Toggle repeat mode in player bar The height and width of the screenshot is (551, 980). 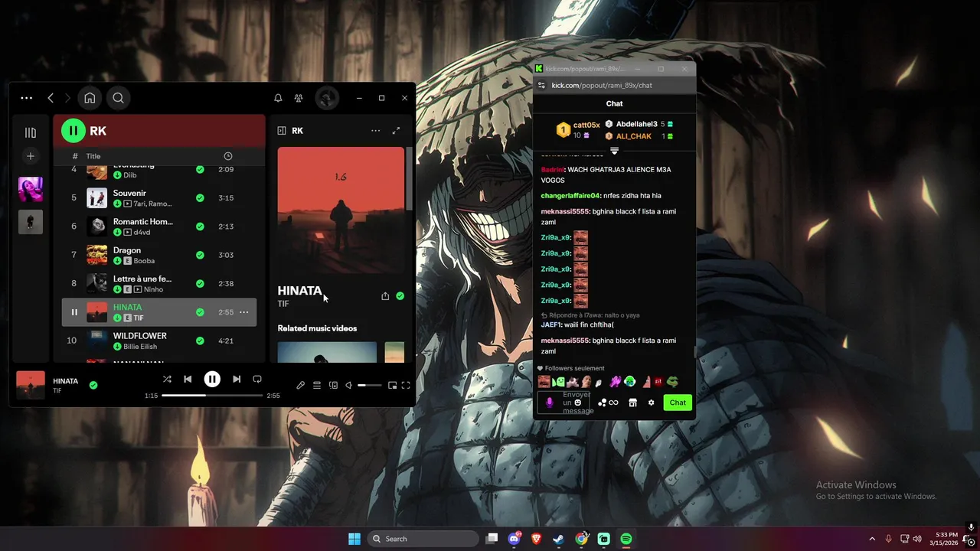point(257,379)
